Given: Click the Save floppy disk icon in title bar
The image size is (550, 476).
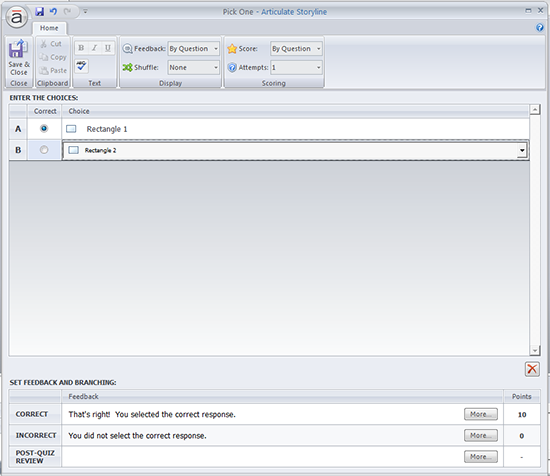Looking at the screenshot, I should pos(39,12).
